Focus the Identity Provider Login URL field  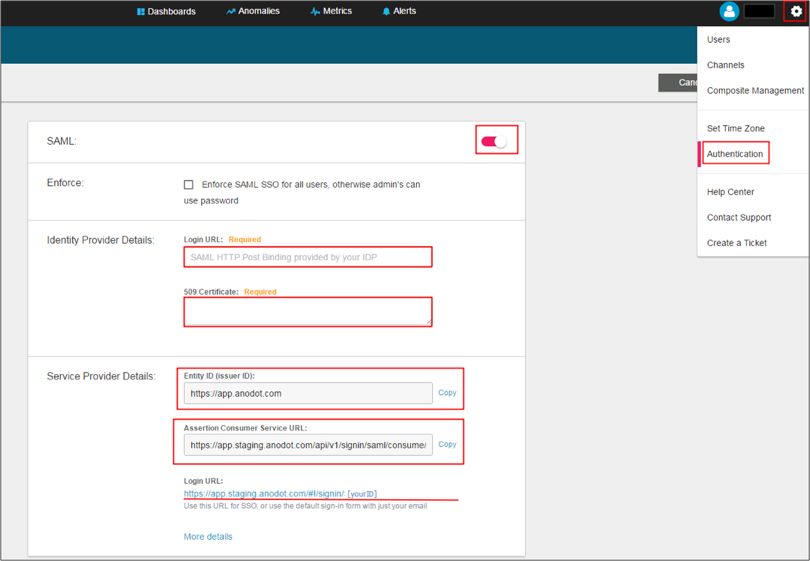point(308,257)
